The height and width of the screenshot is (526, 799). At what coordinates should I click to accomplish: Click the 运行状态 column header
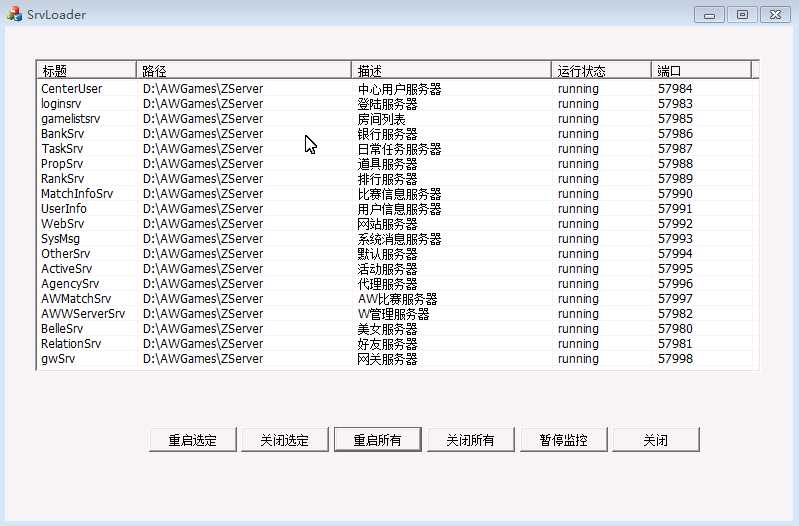click(601, 70)
